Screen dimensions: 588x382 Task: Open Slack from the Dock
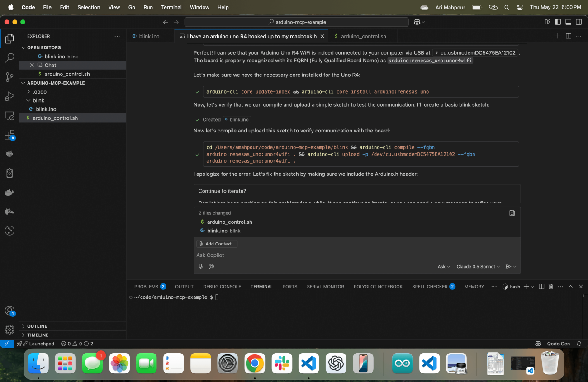tap(282, 363)
